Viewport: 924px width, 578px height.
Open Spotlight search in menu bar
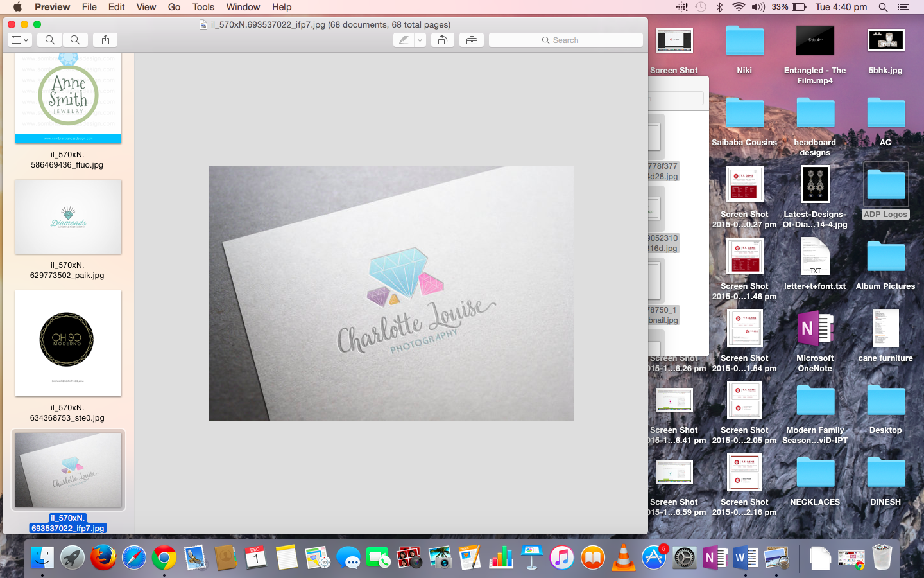coord(883,7)
